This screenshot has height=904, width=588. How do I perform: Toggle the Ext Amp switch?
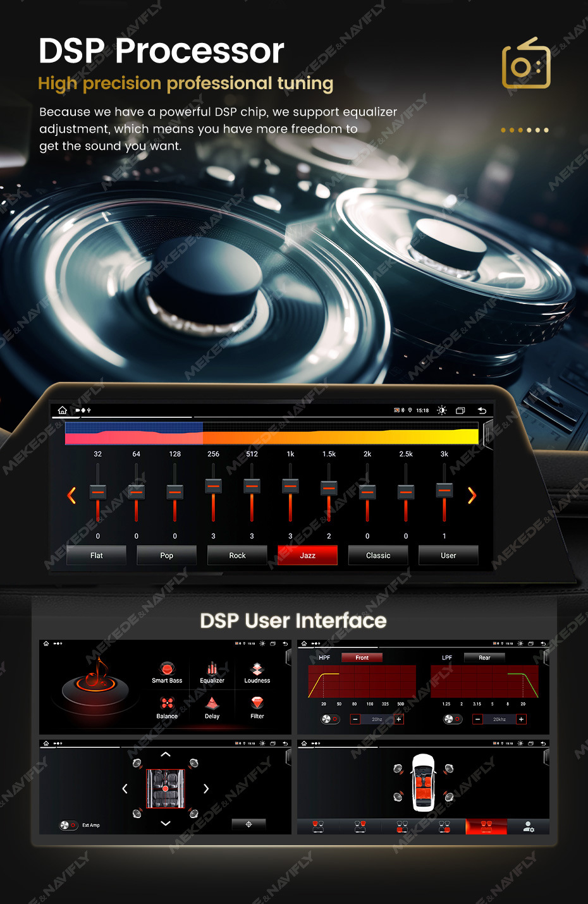coord(68,825)
